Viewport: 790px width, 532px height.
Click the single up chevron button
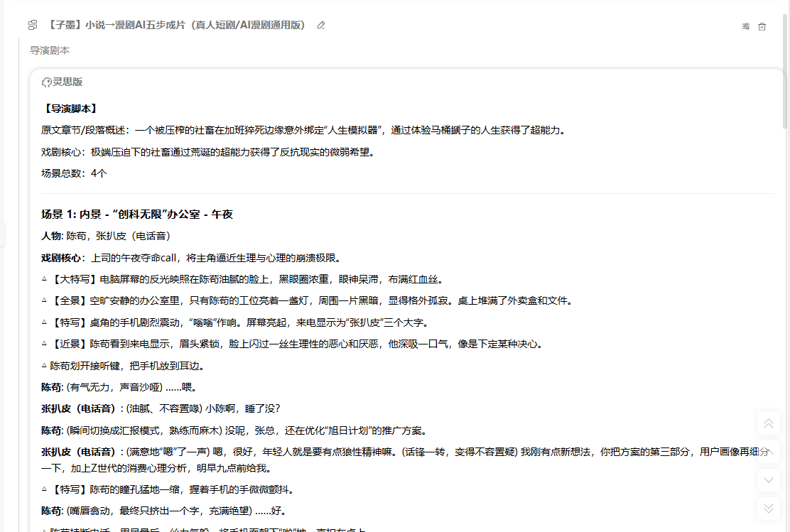[x=769, y=452]
